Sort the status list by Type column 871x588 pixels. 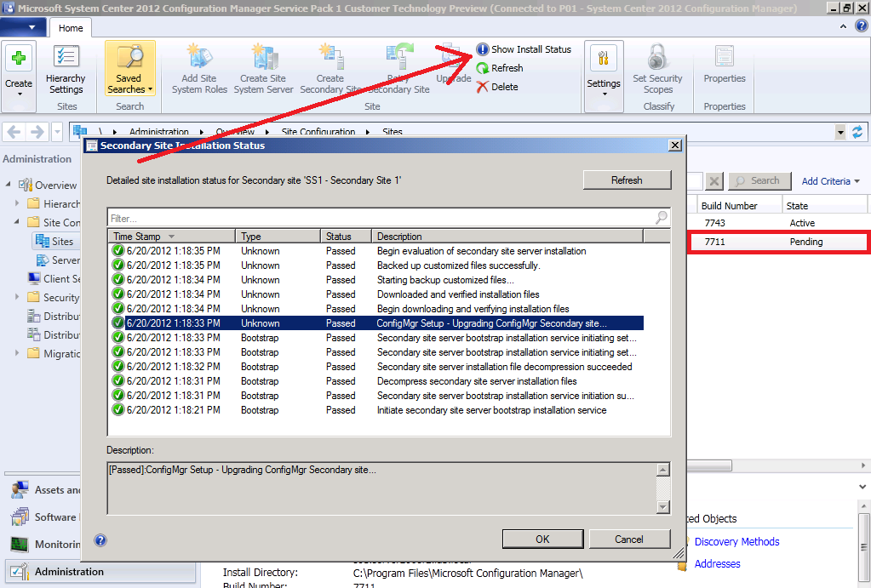coord(278,236)
